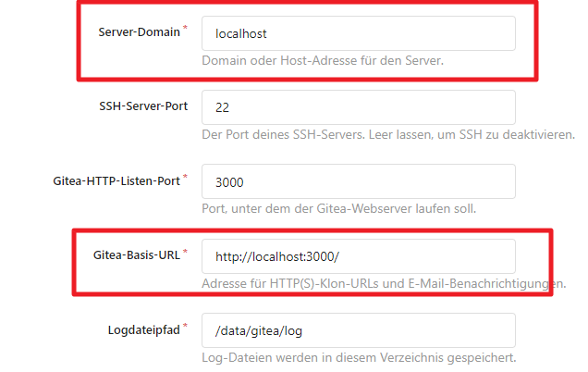Viewport: 588px width, 372px height.
Task: Click the Server-Domain input field
Action: coord(359,33)
